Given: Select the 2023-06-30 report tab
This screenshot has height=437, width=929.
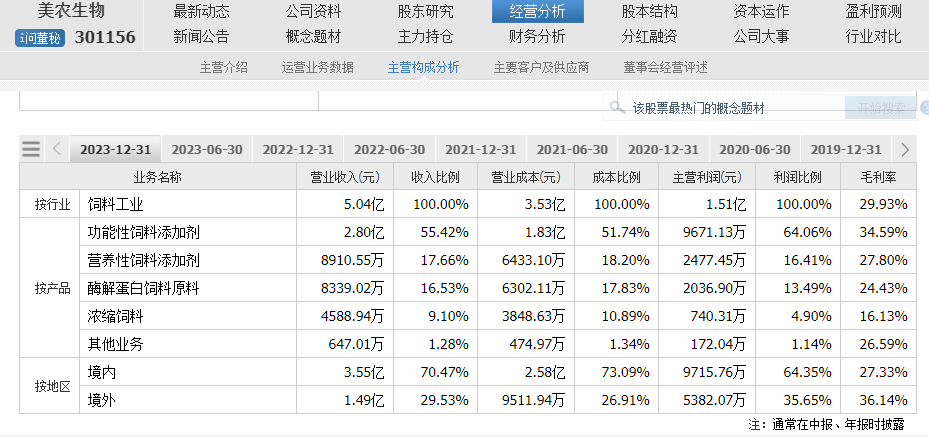Looking at the screenshot, I should pyautogui.click(x=207, y=150).
